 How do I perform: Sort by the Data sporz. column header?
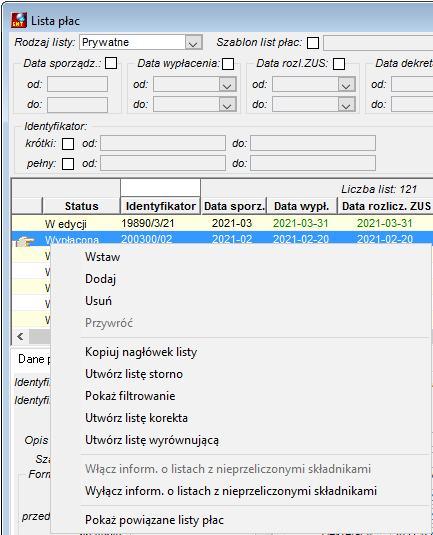click(234, 206)
